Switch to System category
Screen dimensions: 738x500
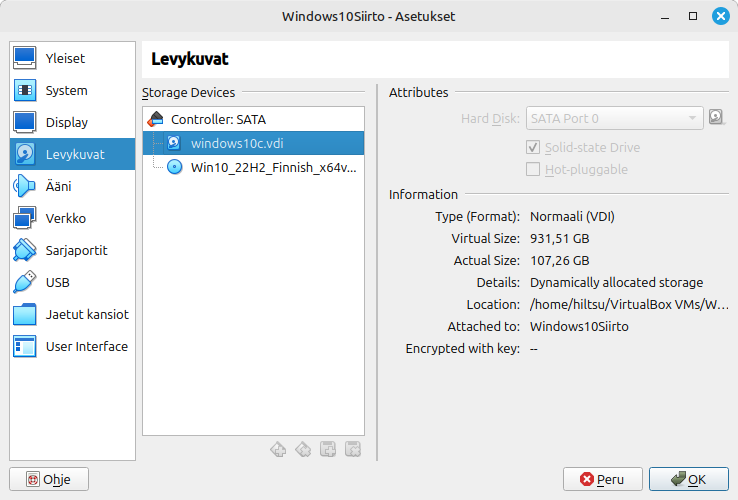(x=72, y=90)
